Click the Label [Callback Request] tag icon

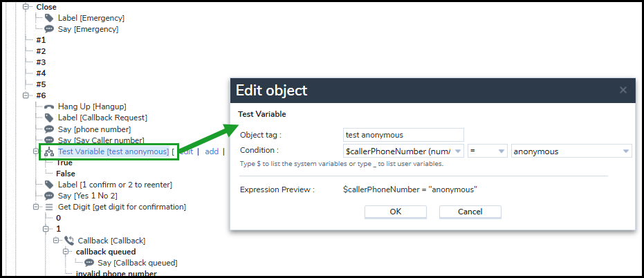coord(49,118)
